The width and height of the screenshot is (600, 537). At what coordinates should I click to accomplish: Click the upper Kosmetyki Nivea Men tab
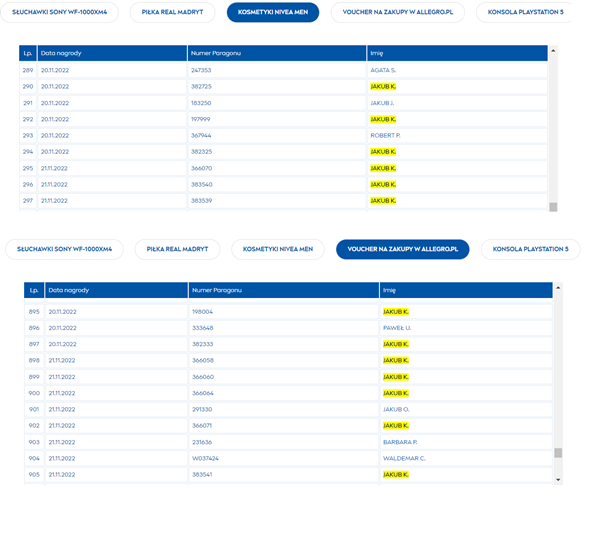click(272, 12)
